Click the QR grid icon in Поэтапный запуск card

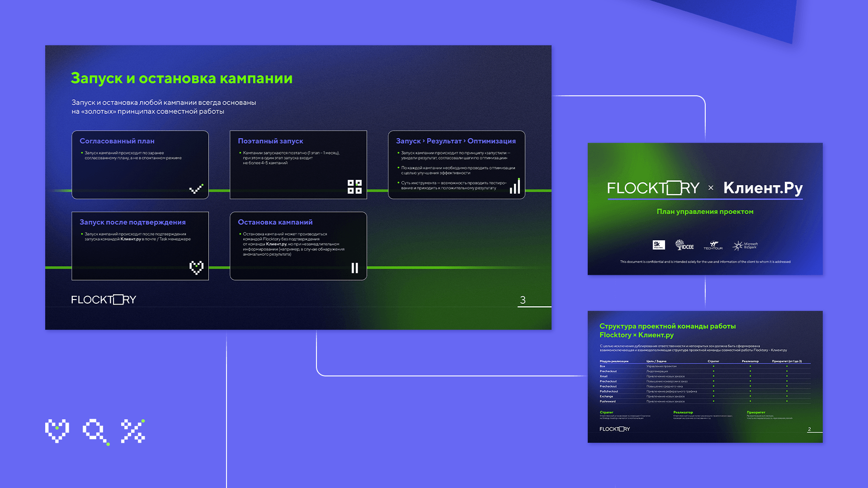pyautogui.click(x=354, y=187)
